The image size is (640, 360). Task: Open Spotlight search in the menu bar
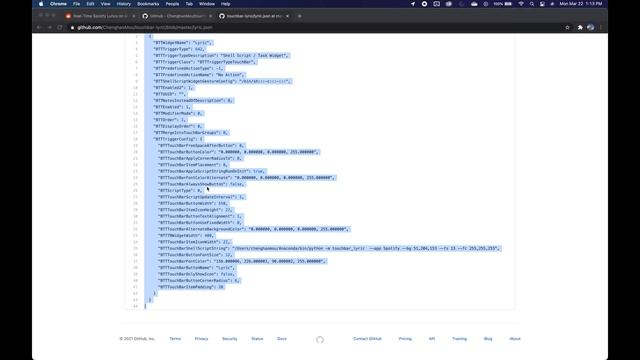(532, 4)
